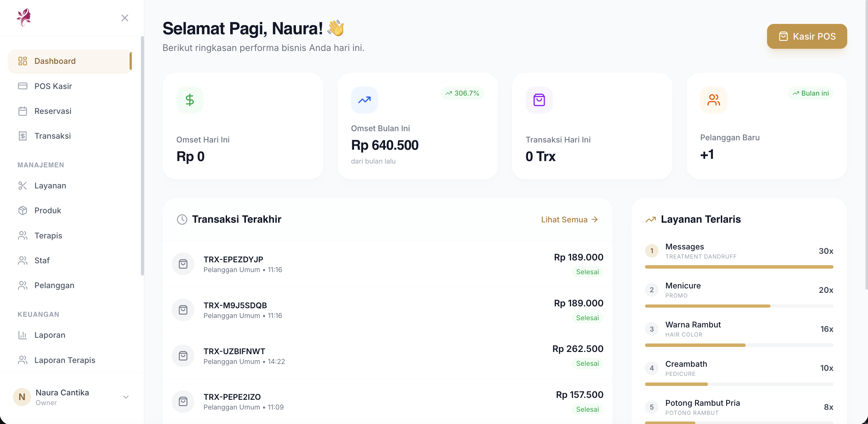Click the clock icon beside Transaksi Terakhir
This screenshot has height=424, width=868.
click(182, 220)
